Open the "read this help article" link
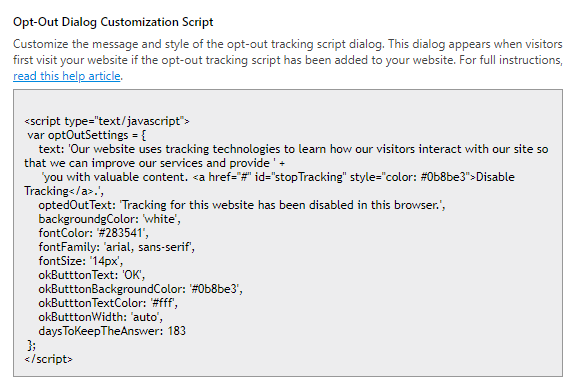The image size is (565, 389). (x=67, y=76)
